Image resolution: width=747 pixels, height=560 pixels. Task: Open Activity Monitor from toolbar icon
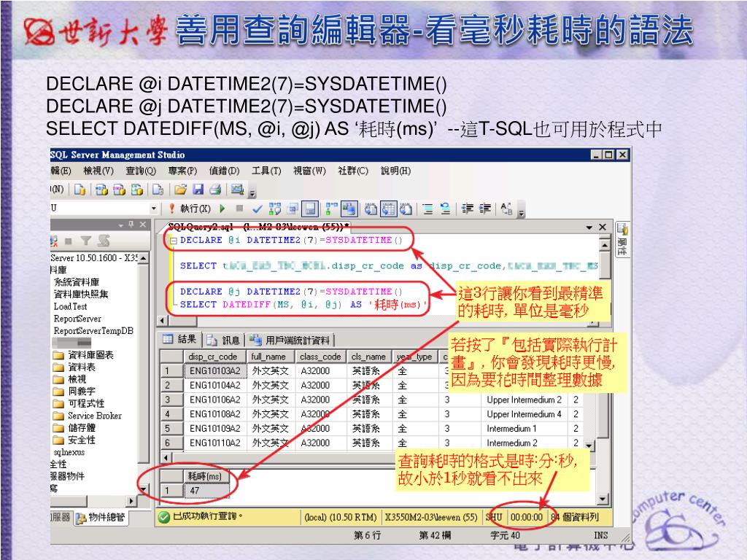[x=237, y=190]
